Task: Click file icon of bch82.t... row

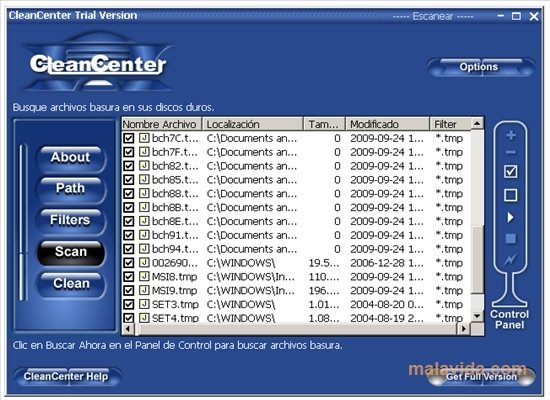Action: point(144,166)
